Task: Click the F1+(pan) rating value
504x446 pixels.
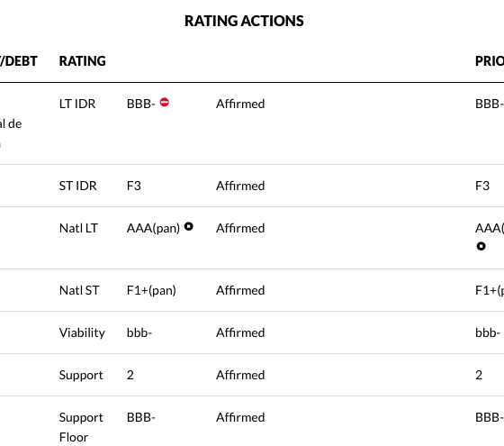Action: tap(151, 290)
